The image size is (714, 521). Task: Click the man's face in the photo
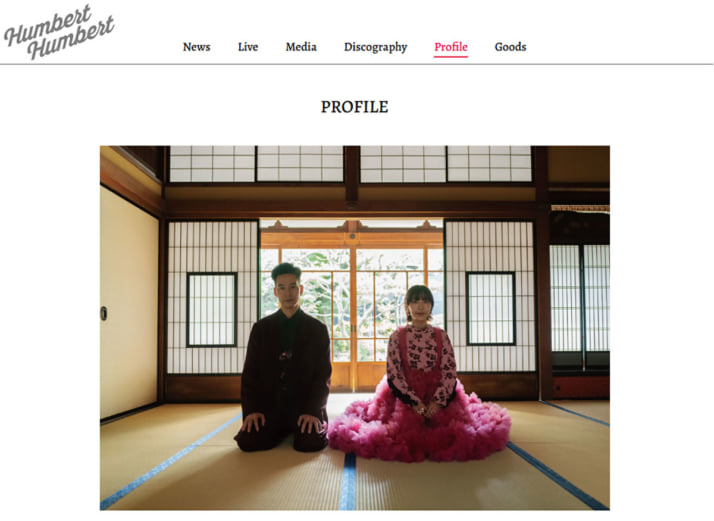pos(288,291)
